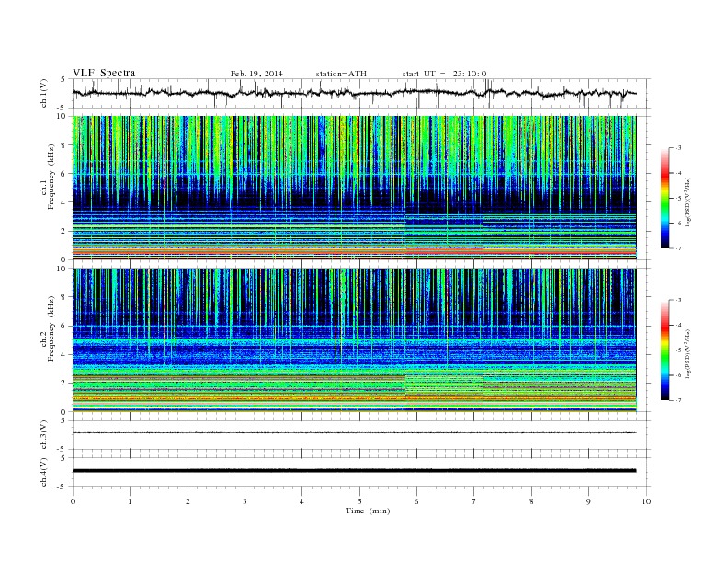Click the ch.2 spectrogram color bar
728x563 pixels.
point(665,350)
